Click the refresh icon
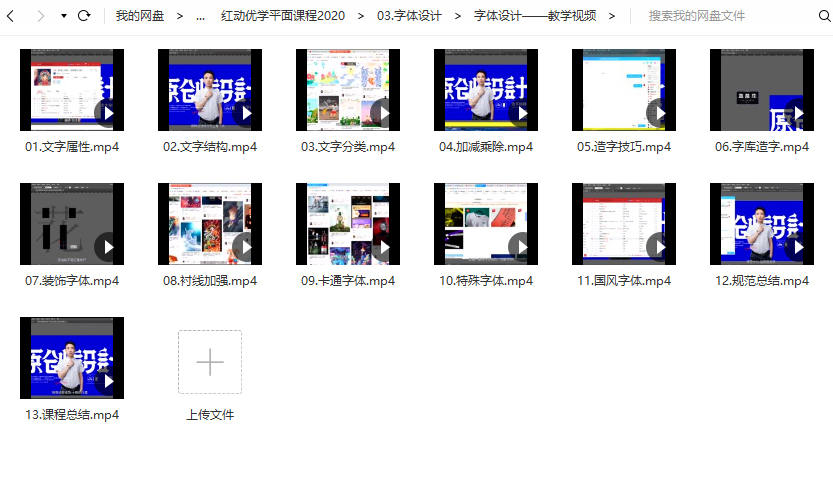This screenshot has width=833, height=479. coord(84,16)
